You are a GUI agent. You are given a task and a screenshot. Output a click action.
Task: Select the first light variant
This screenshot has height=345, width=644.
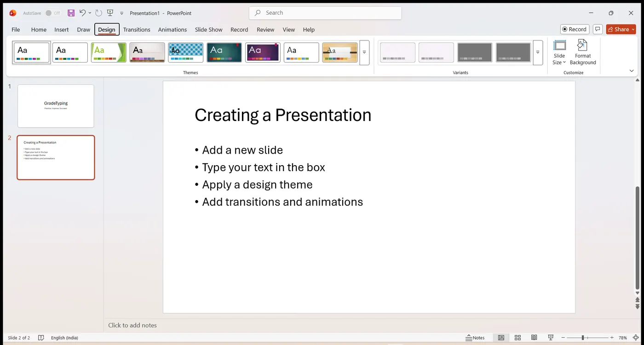(398, 52)
